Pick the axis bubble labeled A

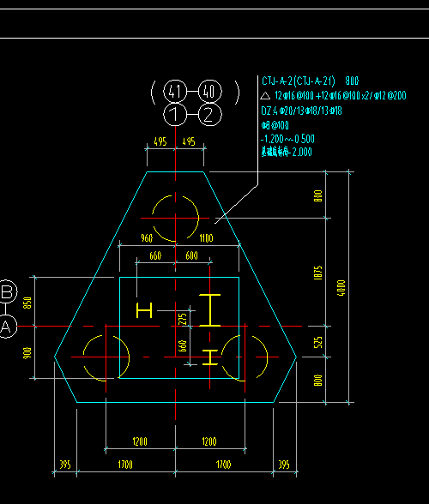[x=7, y=327]
